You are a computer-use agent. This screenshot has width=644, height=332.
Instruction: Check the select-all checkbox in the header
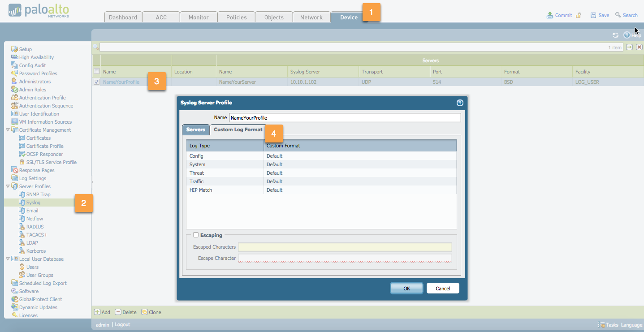[97, 71]
